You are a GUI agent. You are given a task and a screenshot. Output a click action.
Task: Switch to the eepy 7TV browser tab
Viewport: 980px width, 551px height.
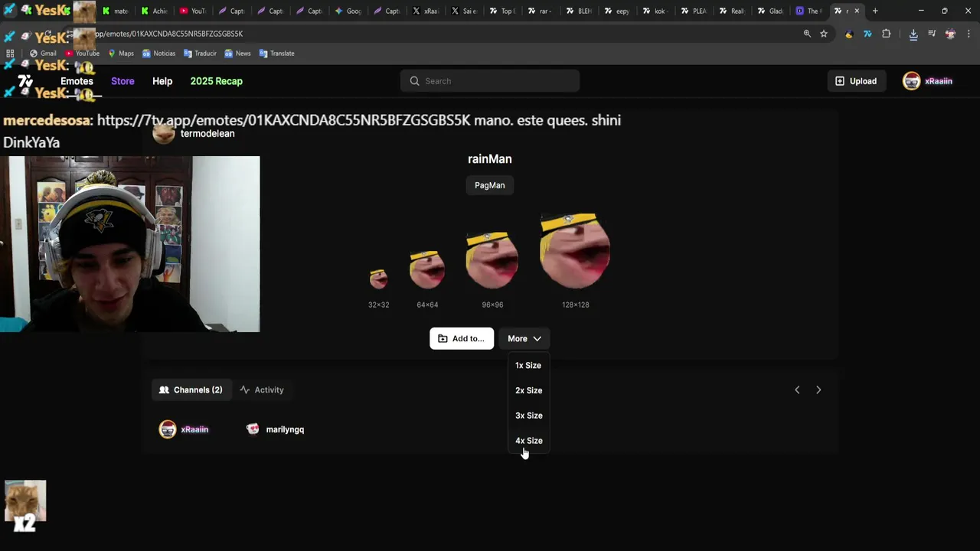click(x=618, y=11)
